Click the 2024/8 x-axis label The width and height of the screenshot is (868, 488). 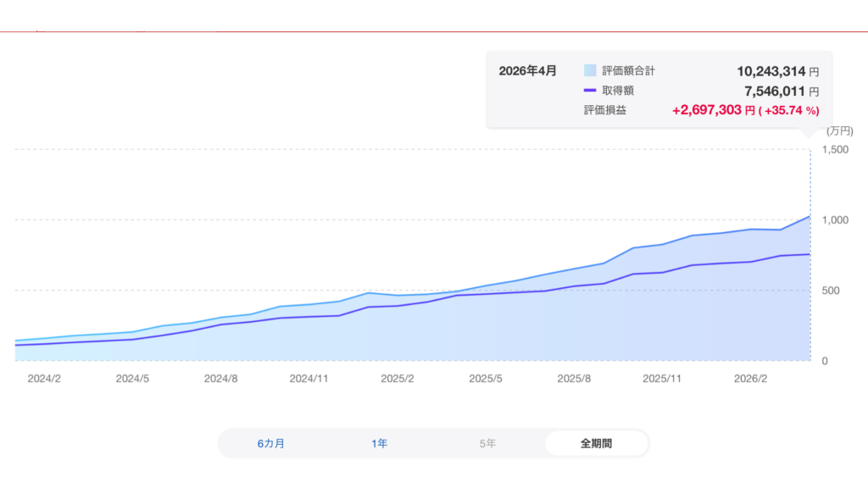(x=220, y=379)
